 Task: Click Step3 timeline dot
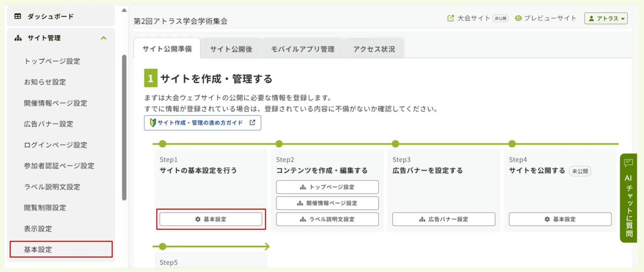(x=395, y=144)
